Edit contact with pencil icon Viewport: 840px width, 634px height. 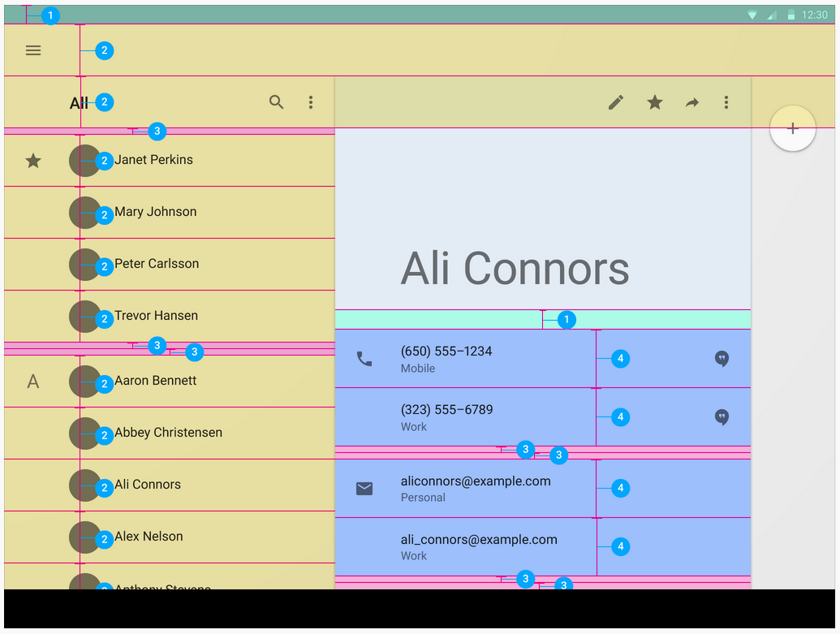click(x=616, y=102)
